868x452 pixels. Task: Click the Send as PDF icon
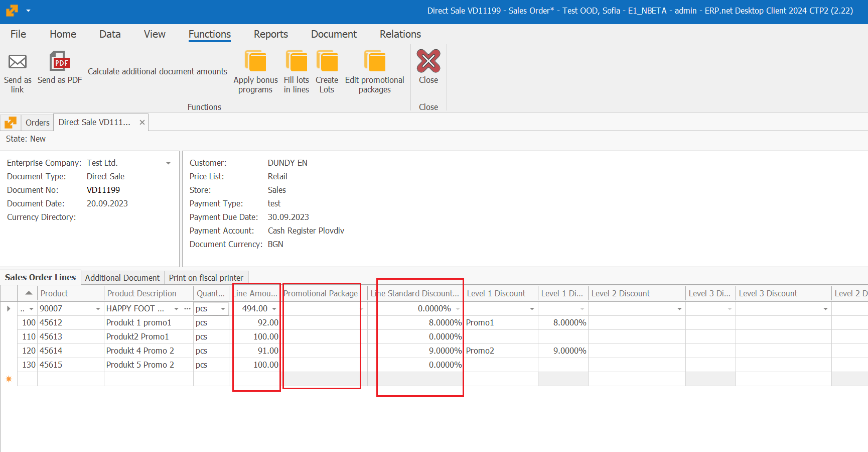60,61
